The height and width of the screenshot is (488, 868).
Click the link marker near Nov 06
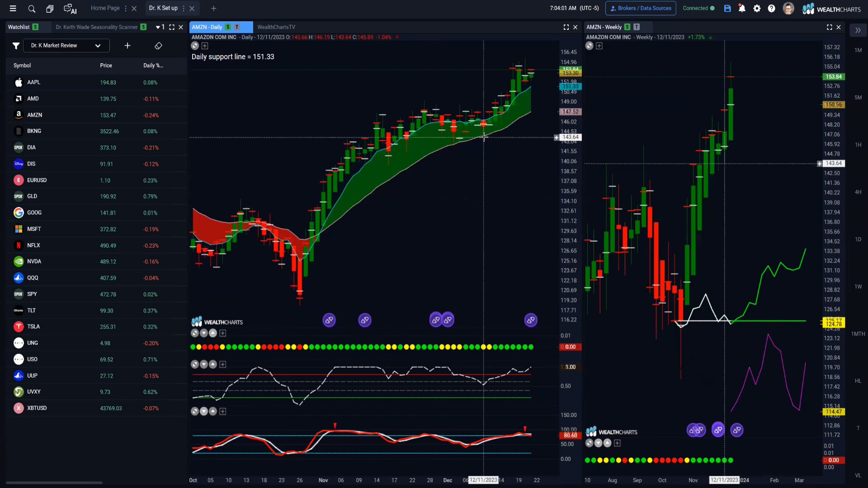point(329,320)
